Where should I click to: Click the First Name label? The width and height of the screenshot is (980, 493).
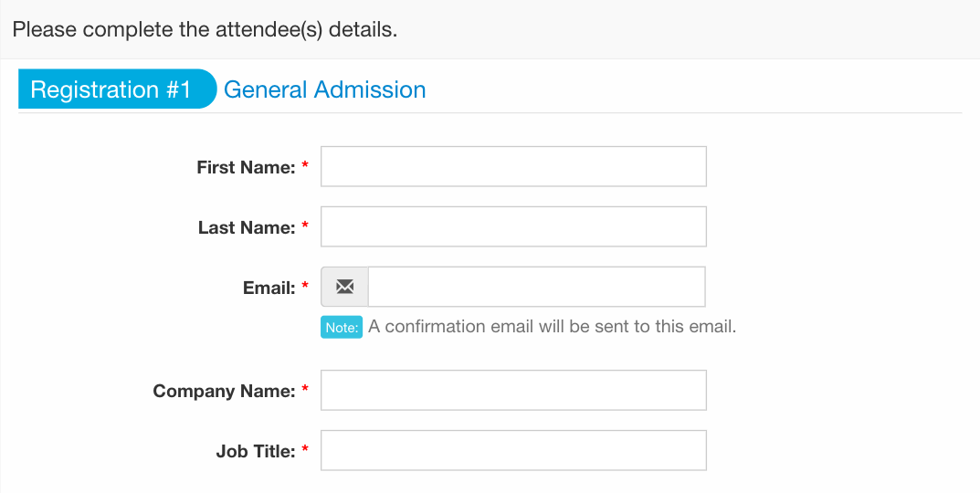(246, 167)
